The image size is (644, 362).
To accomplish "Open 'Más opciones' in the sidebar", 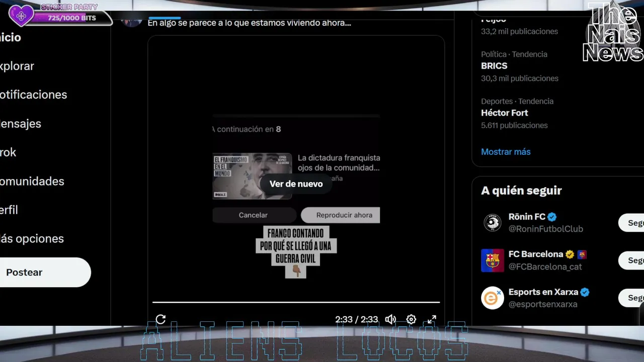I will coord(32,238).
